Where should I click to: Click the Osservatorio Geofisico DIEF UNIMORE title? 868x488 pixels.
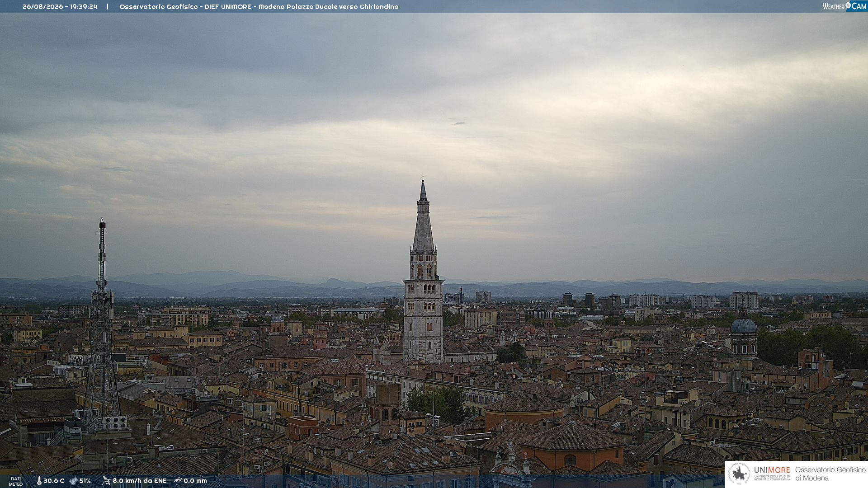[x=185, y=7]
